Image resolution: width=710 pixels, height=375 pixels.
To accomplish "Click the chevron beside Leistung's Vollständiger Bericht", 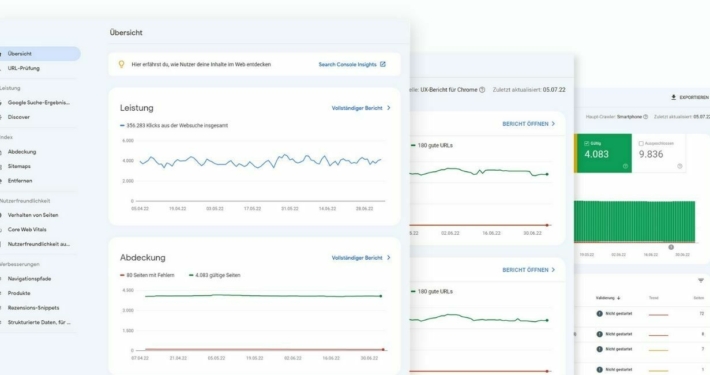I will (389, 108).
